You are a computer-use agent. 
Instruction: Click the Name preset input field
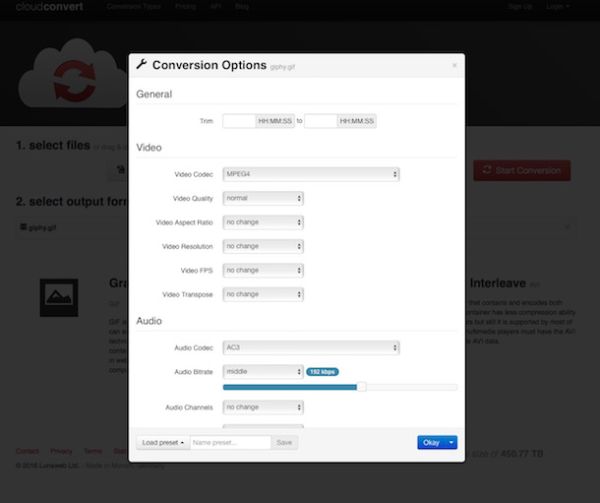pyautogui.click(x=230, y=443)
